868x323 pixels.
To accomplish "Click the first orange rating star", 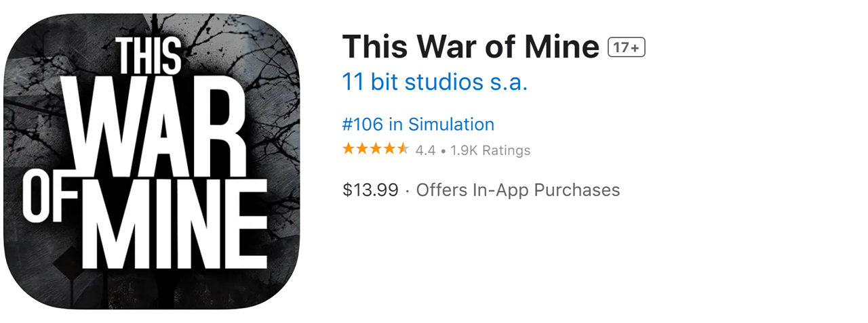I will coord(349,149).
